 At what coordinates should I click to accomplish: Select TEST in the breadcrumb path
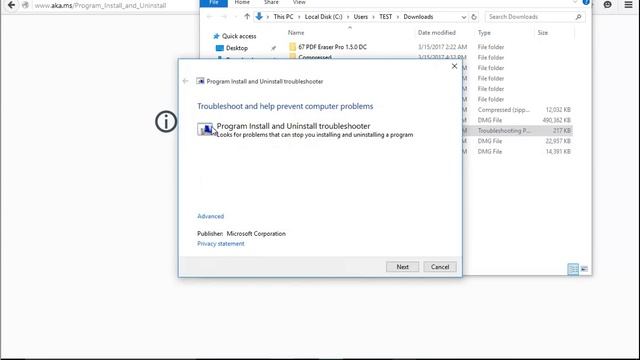coord(385,17)
